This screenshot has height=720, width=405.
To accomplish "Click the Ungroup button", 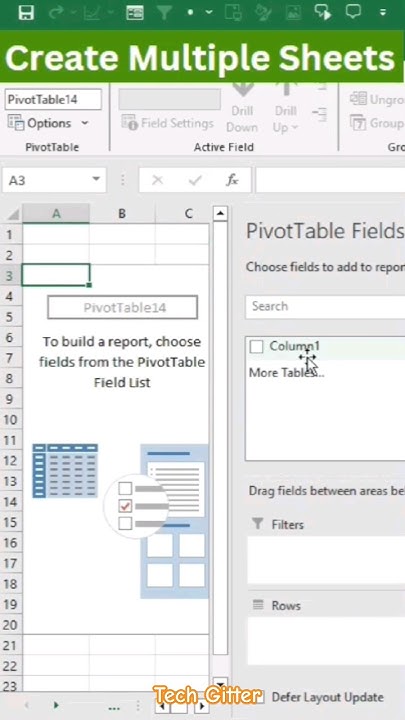I will click(377, 99).
